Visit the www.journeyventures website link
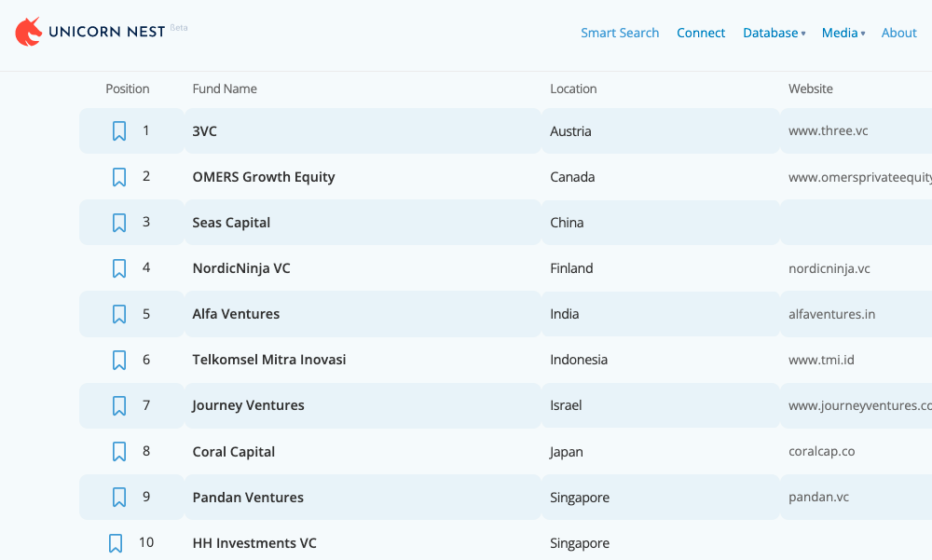The image size is (932, 560). point(860,405)
